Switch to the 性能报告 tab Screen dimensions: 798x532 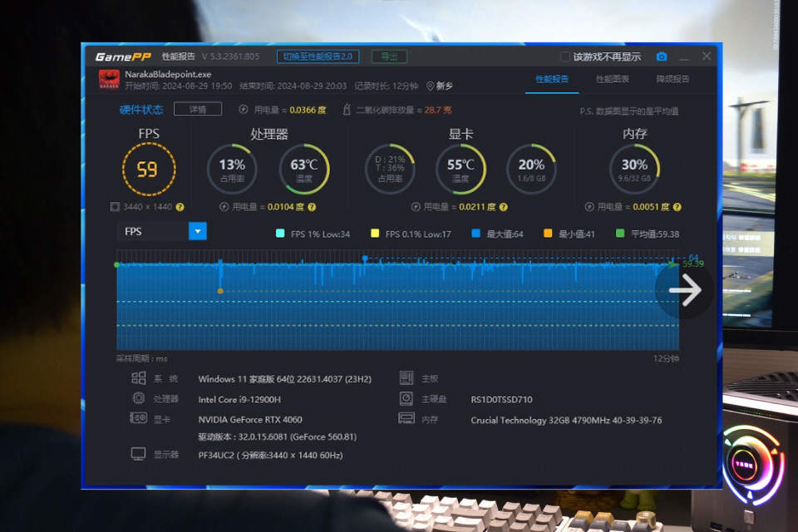pyautogui.click(x=552, y=79)
